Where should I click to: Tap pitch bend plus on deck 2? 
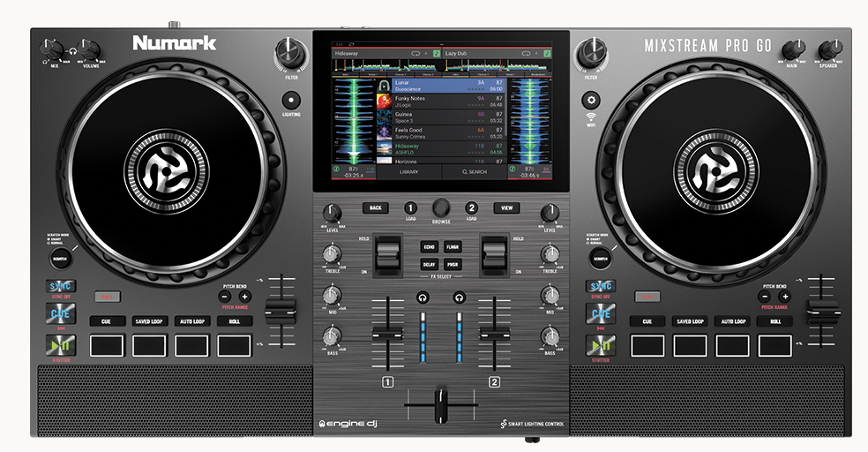click(x=785, y=297)
